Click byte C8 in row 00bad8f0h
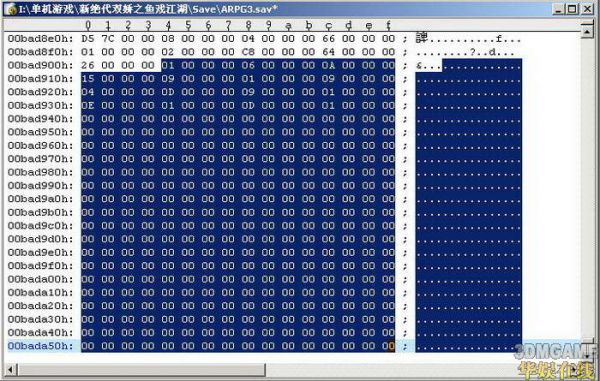Viewport: 600px width, 381px height. 248,52
